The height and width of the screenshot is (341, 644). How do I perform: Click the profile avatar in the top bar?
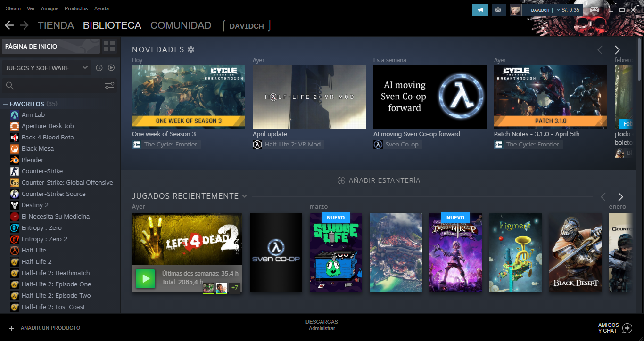click(x=515, y=10)
